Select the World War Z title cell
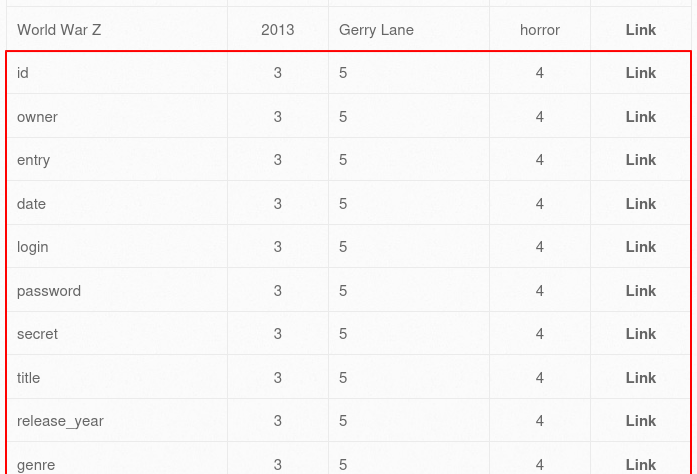This screenshot has height=474, width=697. pyautogui.click(x=117, y=28)
